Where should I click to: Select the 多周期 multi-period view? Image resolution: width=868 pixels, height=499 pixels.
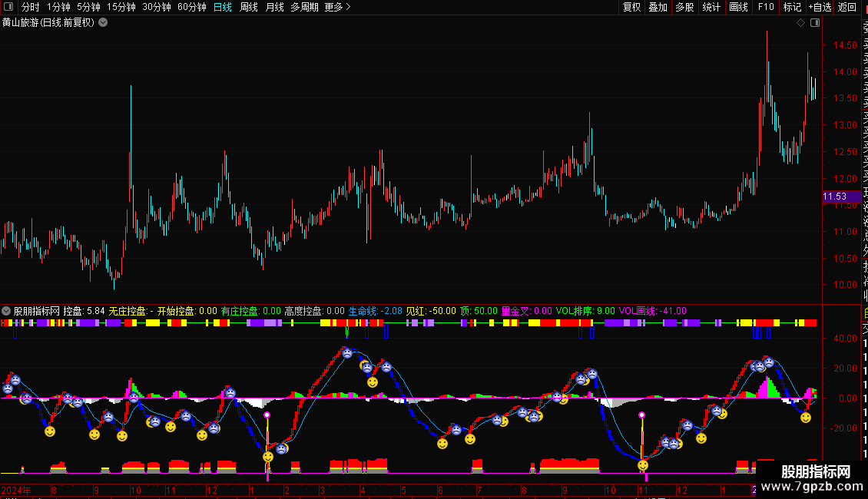click(304, 7)
